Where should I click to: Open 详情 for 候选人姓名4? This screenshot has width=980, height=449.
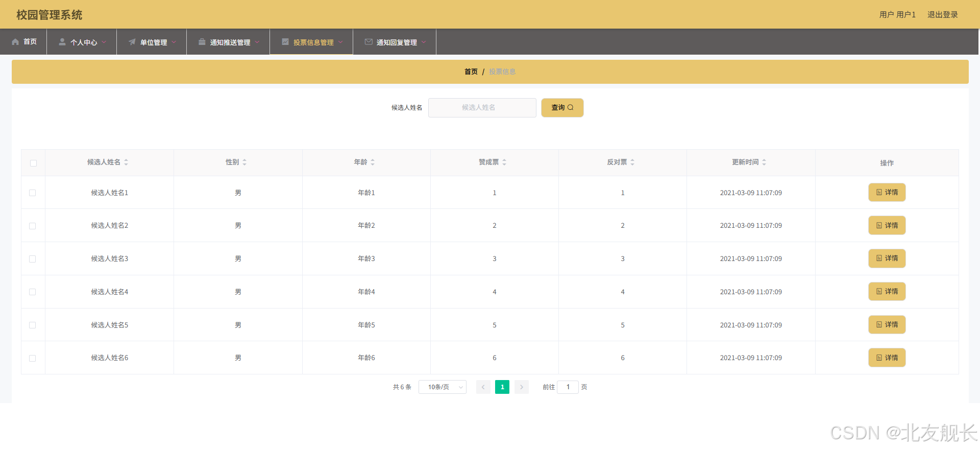(x=887, y=292)
